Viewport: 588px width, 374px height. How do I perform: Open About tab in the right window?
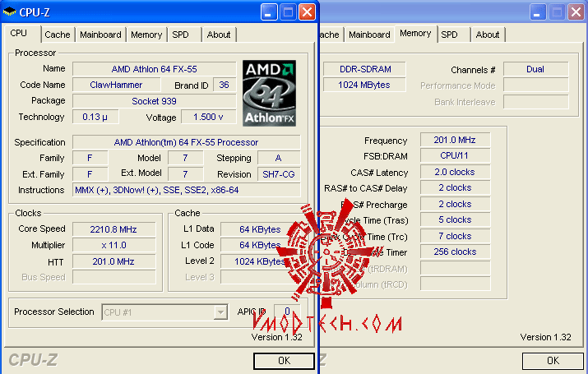coord(488,35)
